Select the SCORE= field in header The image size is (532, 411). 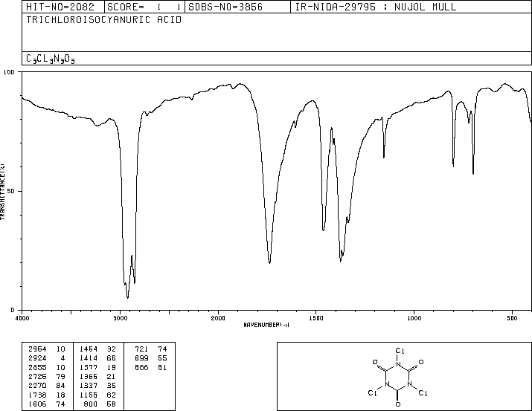pos(144,7)
